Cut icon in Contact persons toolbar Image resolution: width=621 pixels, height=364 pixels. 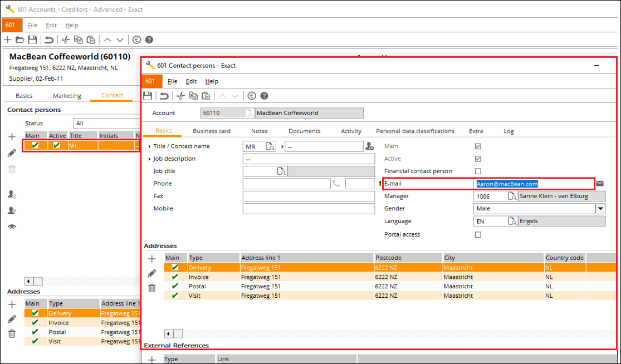(181, 96)
